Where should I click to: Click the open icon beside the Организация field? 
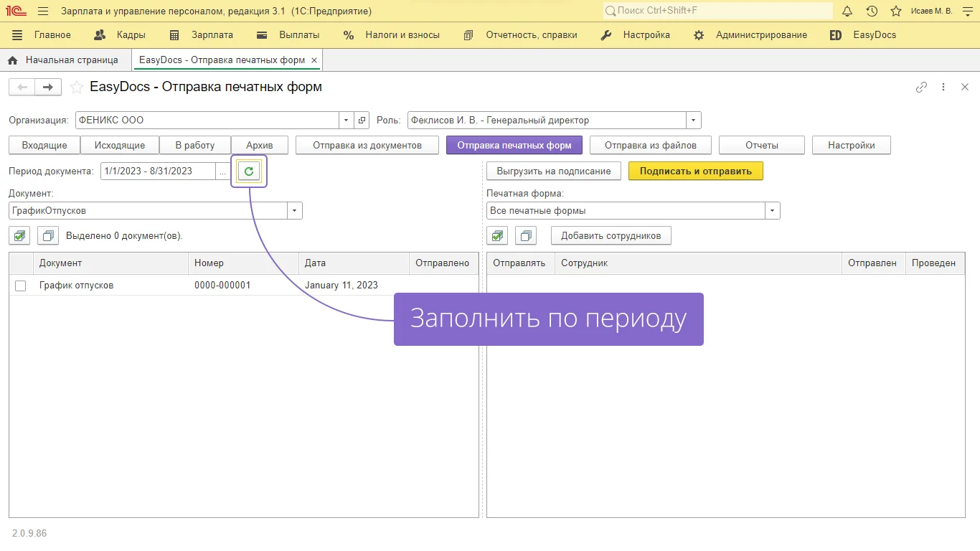[362, 121]
